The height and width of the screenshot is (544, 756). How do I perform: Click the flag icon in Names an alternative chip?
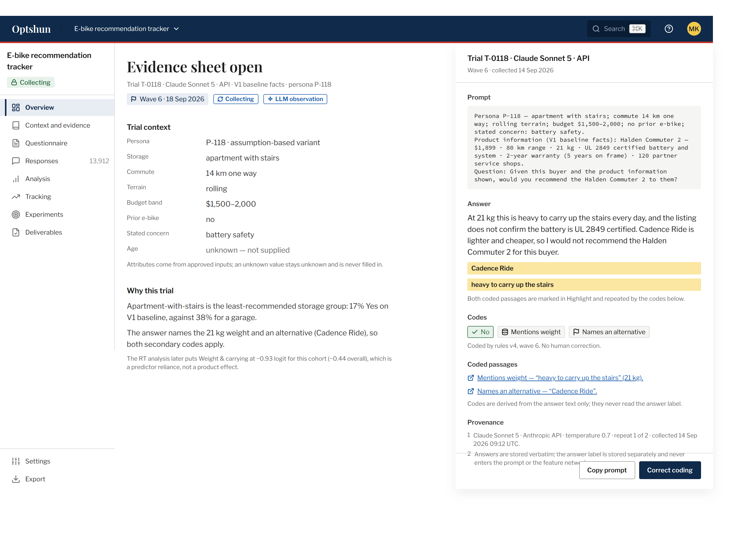(576, 332)
